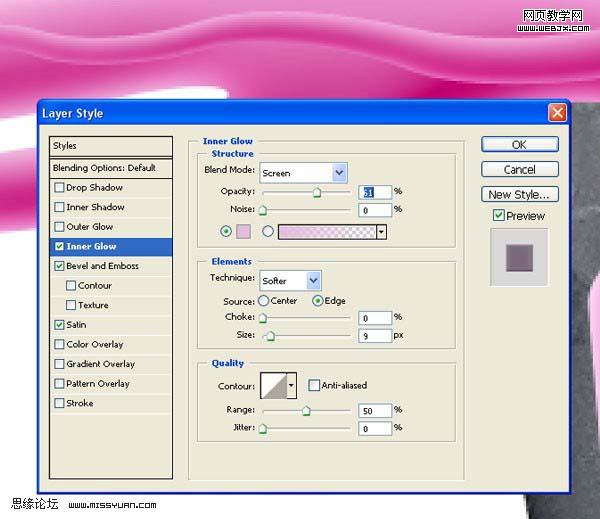Enable the Anti-aliased checkbox
Screen dimensions: 600x519
click(x=314, y=385)
